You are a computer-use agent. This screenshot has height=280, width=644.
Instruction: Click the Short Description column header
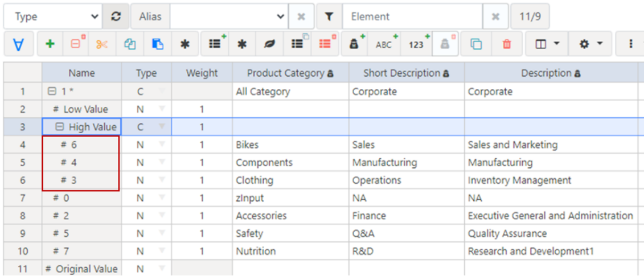coord(407,73)
